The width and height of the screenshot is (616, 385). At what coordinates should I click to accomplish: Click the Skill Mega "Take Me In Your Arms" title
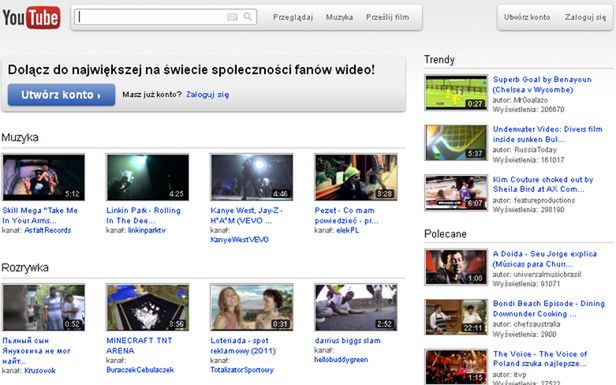(40, 215)
